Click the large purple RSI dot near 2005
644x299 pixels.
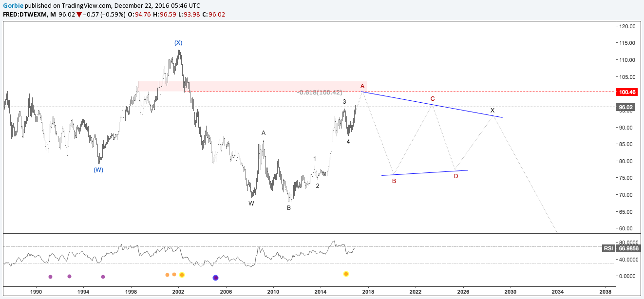pos(216,278)
